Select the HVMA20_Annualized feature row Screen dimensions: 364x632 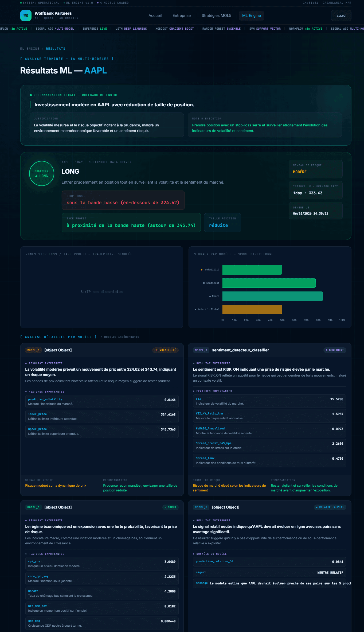point(270,431)
